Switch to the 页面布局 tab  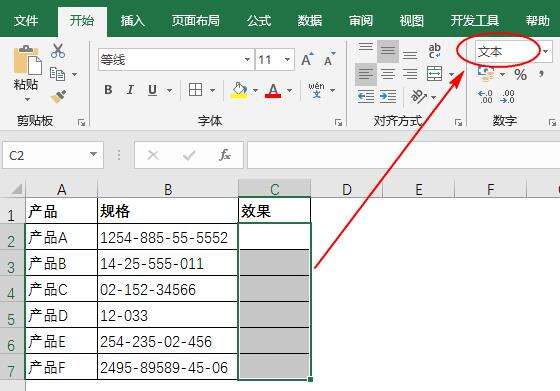tap(196, 21)
